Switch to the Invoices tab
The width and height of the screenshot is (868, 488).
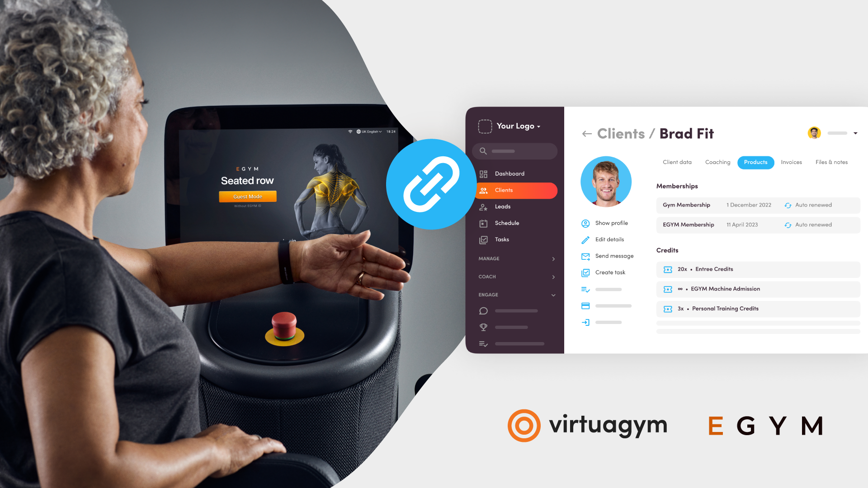pos(792,162)
